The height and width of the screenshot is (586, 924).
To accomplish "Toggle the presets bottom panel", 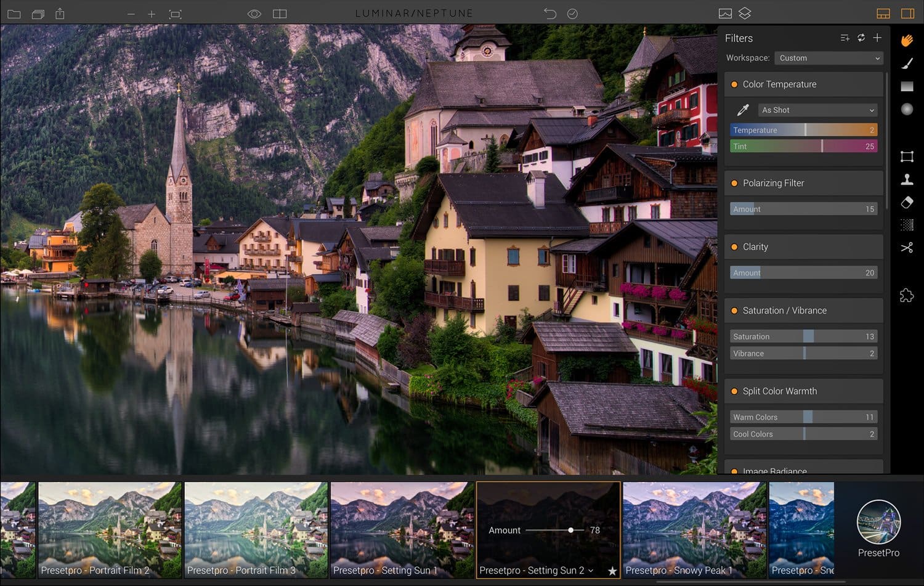I will pyautogui.click(x=883, y=14).
